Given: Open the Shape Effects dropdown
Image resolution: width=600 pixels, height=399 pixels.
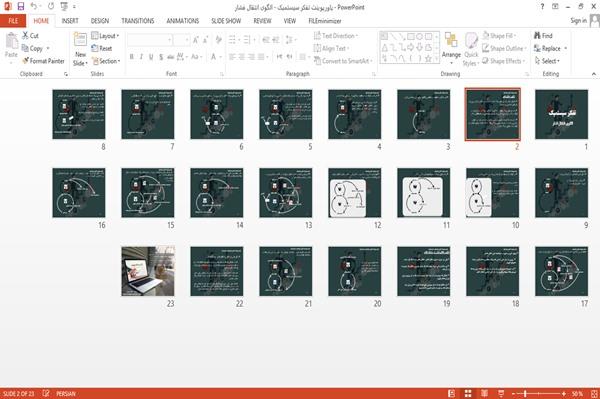Looking at the screenshot, I should 504,61.
